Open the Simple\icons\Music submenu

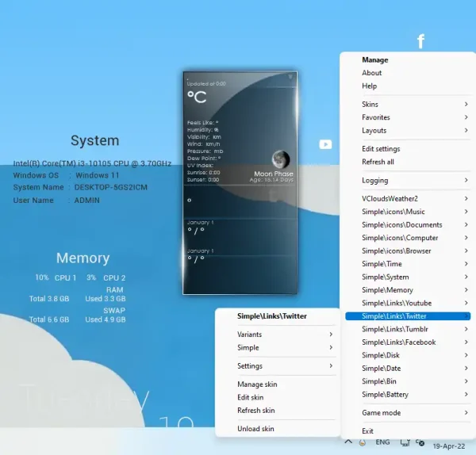coord(408,212)
